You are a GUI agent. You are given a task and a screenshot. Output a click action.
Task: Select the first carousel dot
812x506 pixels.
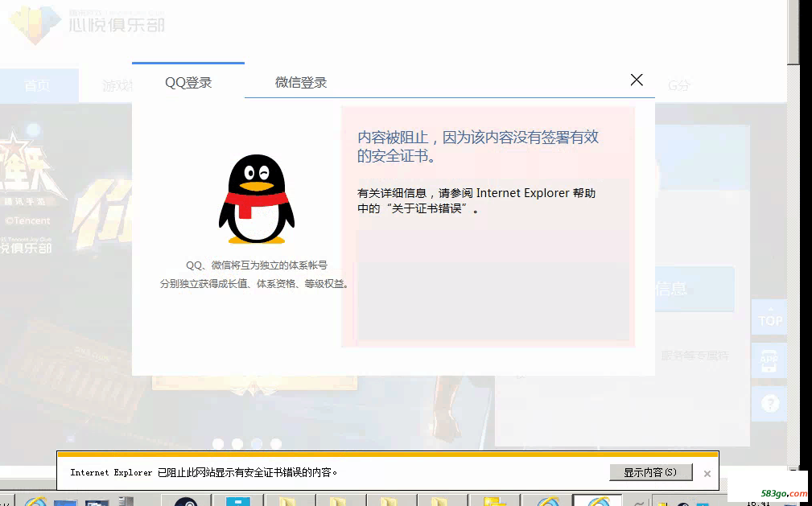point(218,444)
